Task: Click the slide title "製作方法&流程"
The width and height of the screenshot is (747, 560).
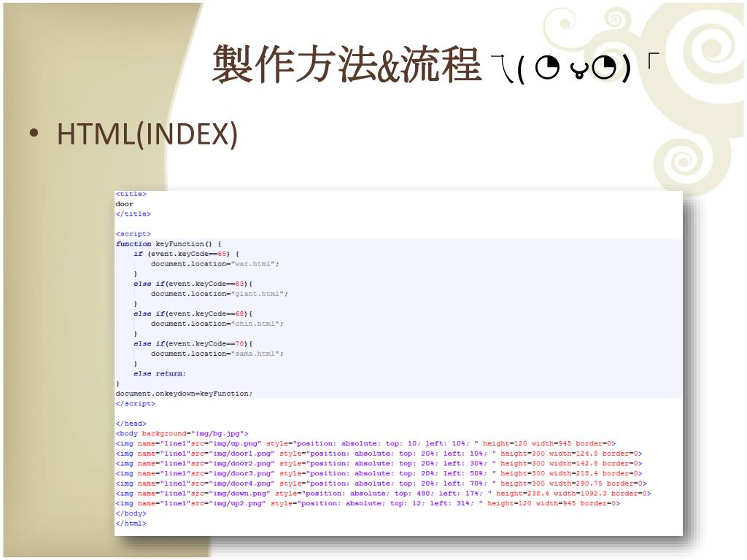Action: click(x=347, y=64)
